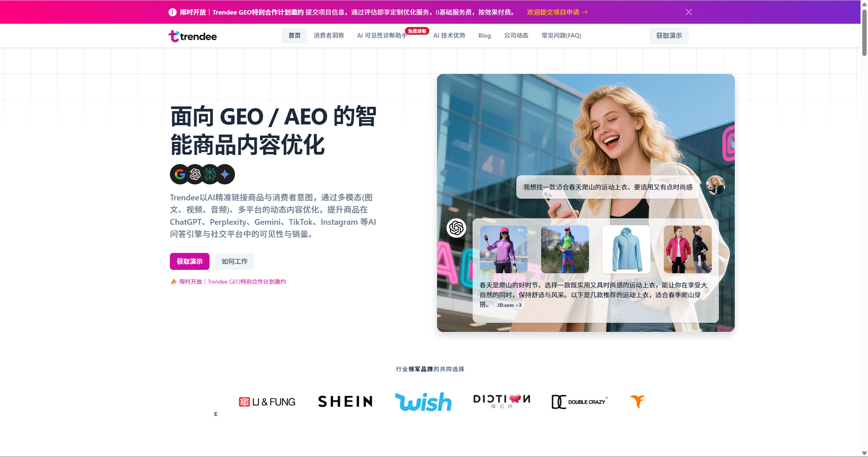Screen dimensions: 868x457
Task: Click the info icon in top banner
Action: pyautogui.click(x=172, y=12)
